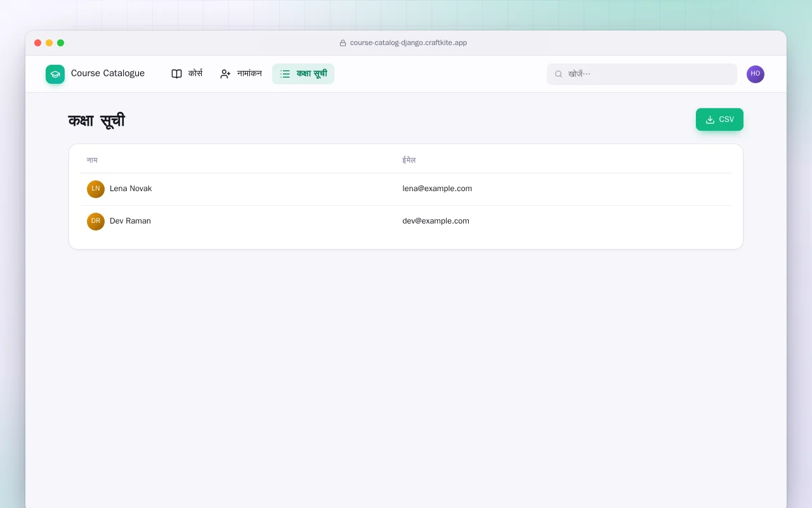Export the roster with the CSV button
812x508 pixels.
[719, 119]
